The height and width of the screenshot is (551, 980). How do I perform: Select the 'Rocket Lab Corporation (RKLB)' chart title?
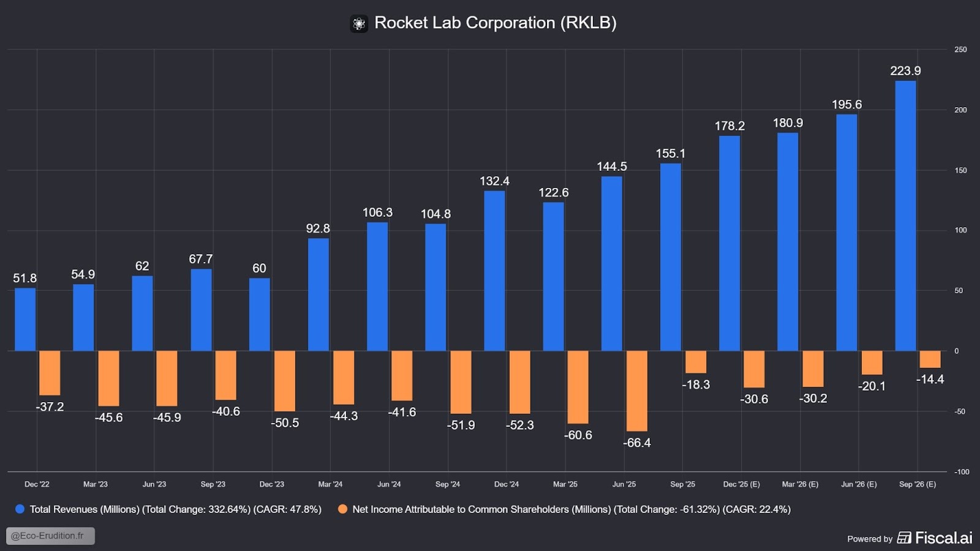pyautogui.click(x=495, y=23)
